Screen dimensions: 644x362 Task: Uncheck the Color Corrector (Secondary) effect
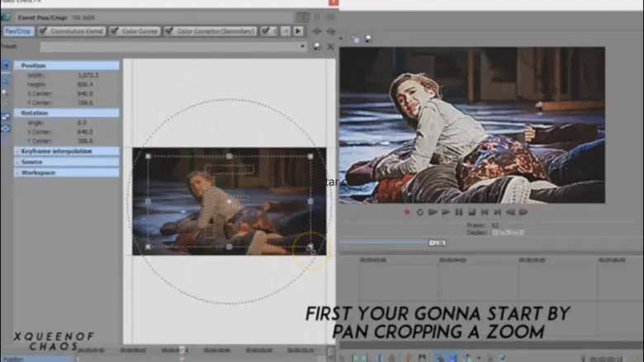pos(169,31)
